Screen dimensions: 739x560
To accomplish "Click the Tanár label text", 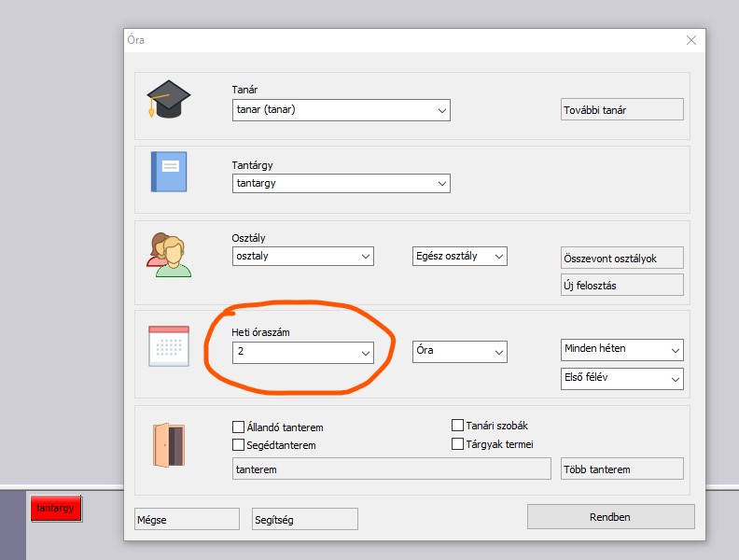I will click(x=244, y=90).
